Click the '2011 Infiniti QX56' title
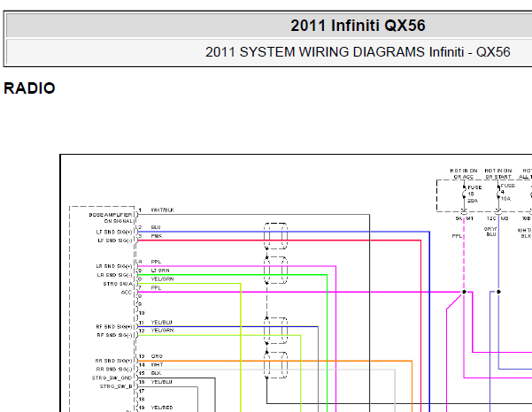 [x=358, y=26]
